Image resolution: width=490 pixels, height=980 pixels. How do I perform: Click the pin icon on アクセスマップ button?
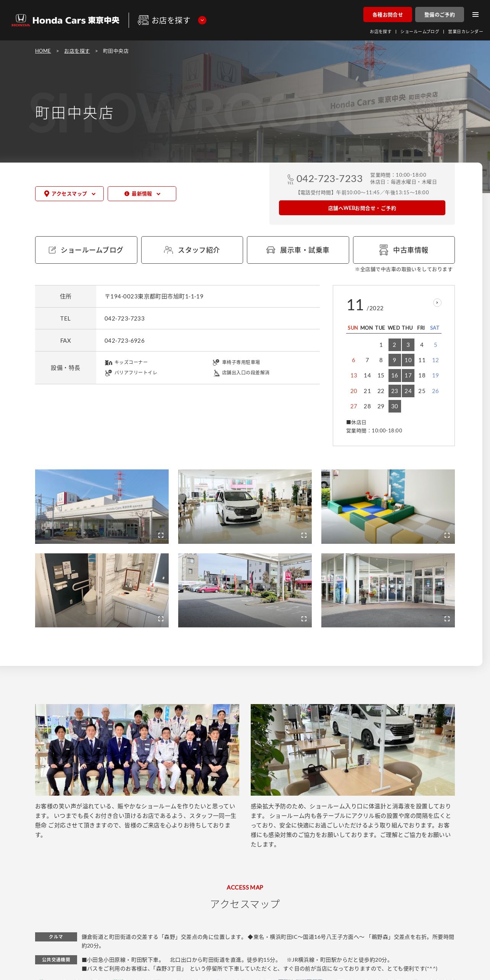coord(47,193)
